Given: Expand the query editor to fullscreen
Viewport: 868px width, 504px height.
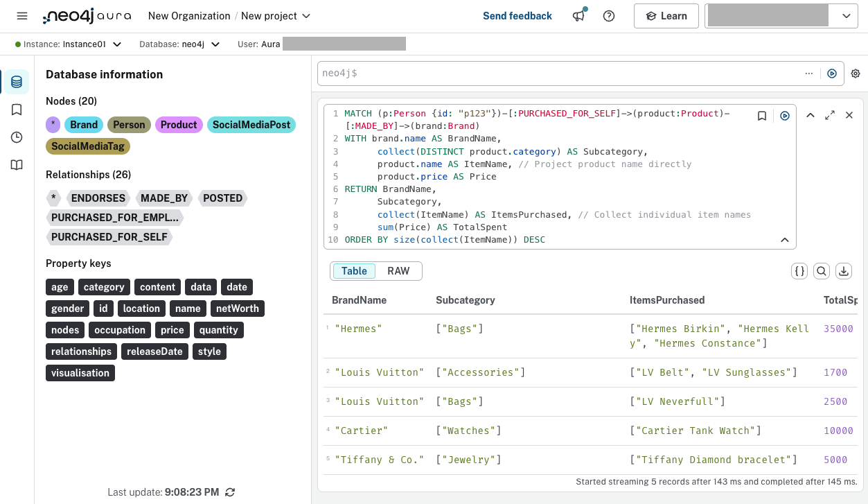Looking at the screenshot, I should point(830,116).
